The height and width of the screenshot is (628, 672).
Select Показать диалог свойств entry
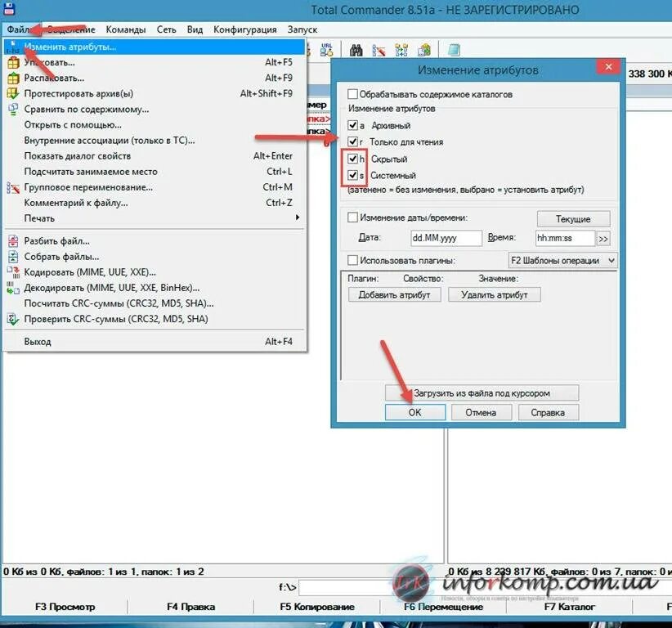tap(155, 156)
